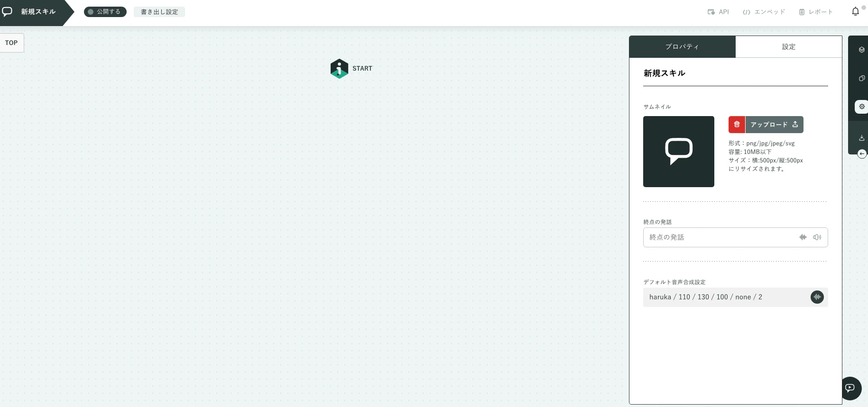Screen dimensions: 868x407
Task: Open the notifications bell
Action: [855, 11]
